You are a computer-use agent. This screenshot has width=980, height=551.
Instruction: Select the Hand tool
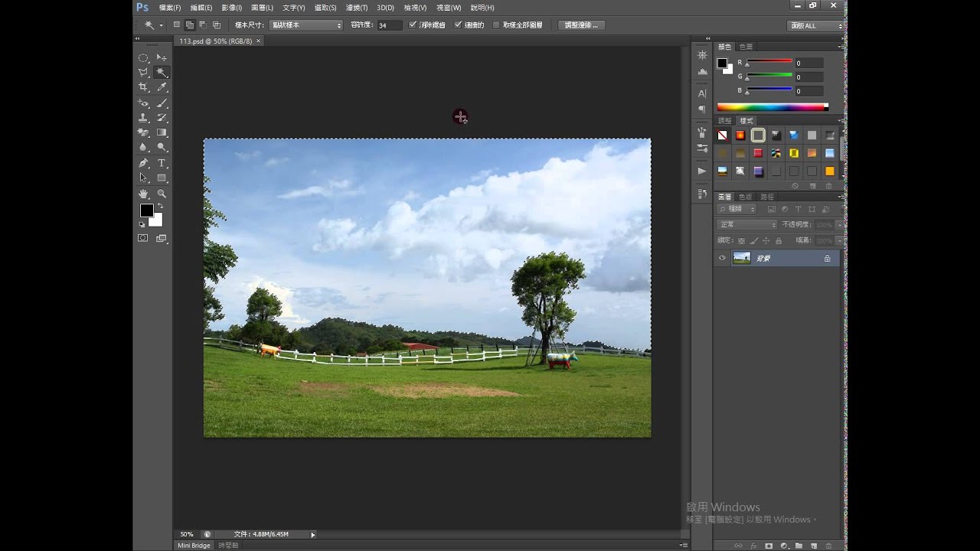pos(143,194)
